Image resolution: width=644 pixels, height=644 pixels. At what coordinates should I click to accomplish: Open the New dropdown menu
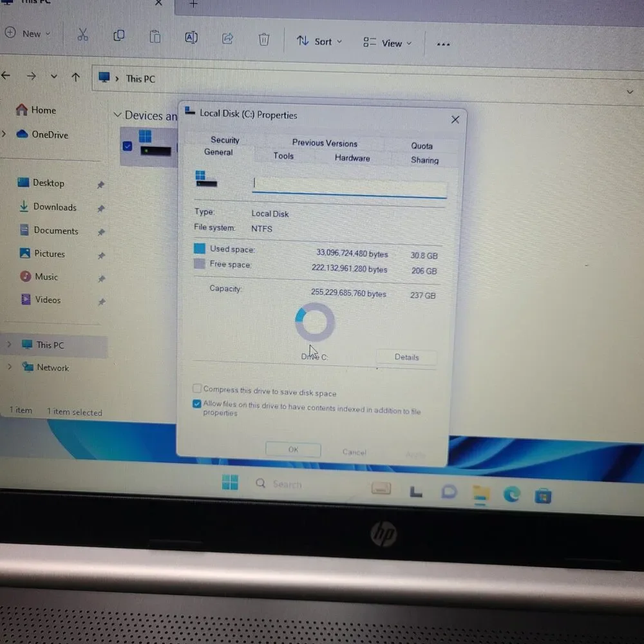28,33
